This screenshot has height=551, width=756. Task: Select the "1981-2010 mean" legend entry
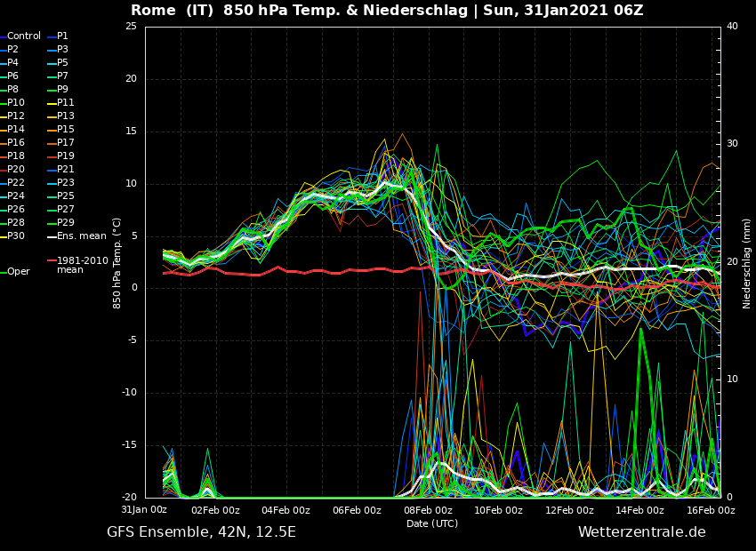[x=83, y=266]
